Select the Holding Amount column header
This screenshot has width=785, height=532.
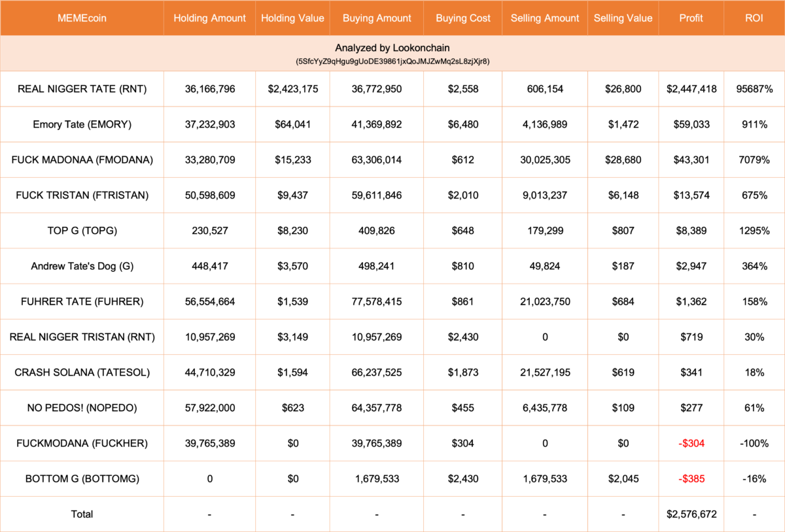209,18
